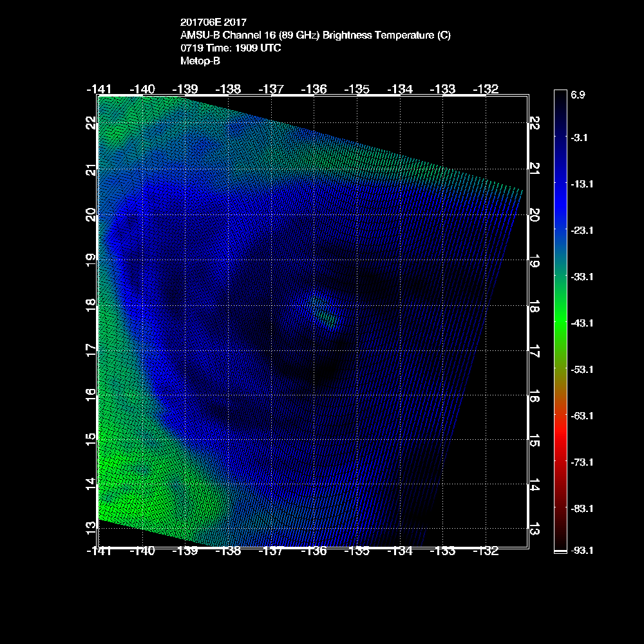
Task: Click the '-139' longitude label on top axis
Action: point(185,89)
